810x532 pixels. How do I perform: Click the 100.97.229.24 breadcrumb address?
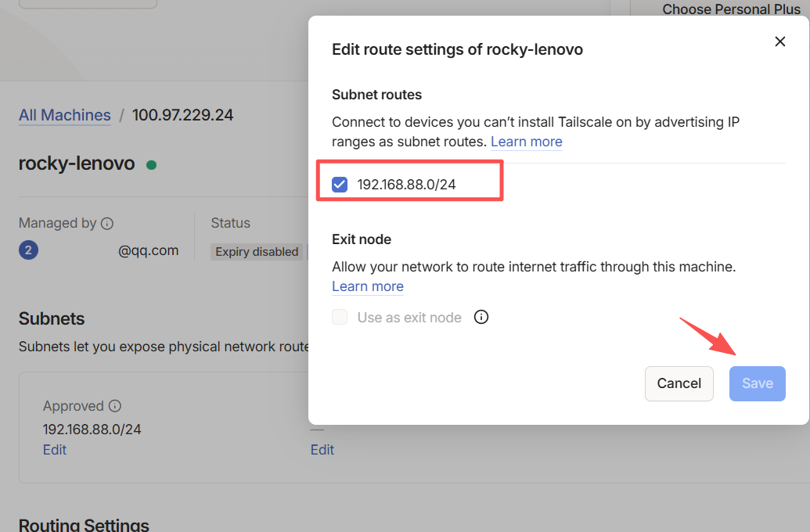click(x=182, y=115)
